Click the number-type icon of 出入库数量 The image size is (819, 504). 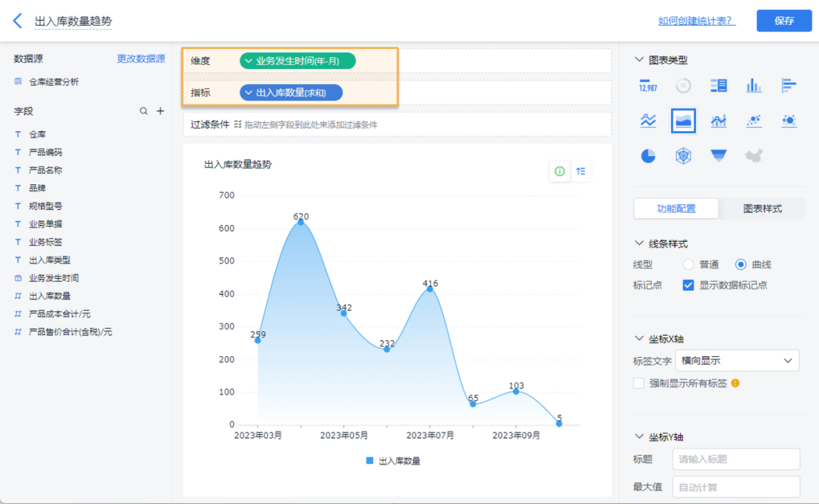tap(18, 296)
